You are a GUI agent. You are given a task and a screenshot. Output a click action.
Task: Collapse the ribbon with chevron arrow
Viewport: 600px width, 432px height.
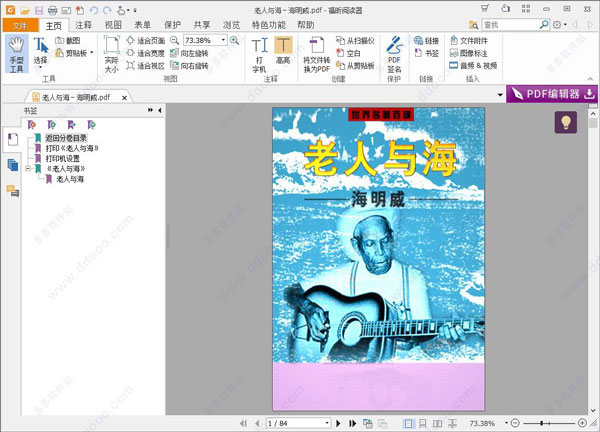pyautogui.click(x=590, y=79)
